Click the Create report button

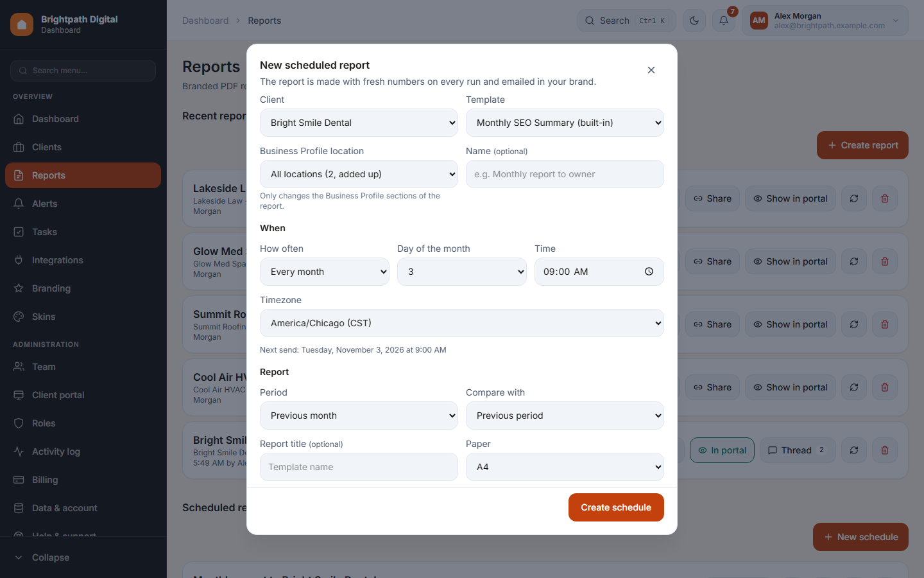(862, 145)
